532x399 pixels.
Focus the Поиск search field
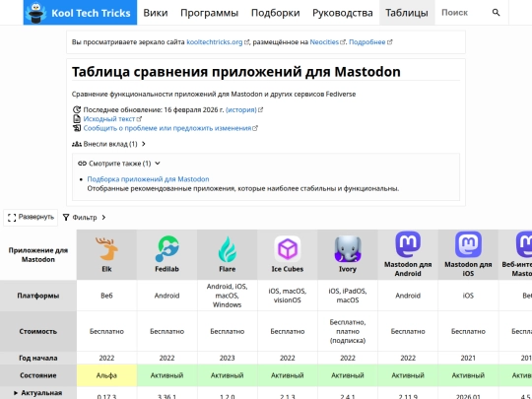463,13
